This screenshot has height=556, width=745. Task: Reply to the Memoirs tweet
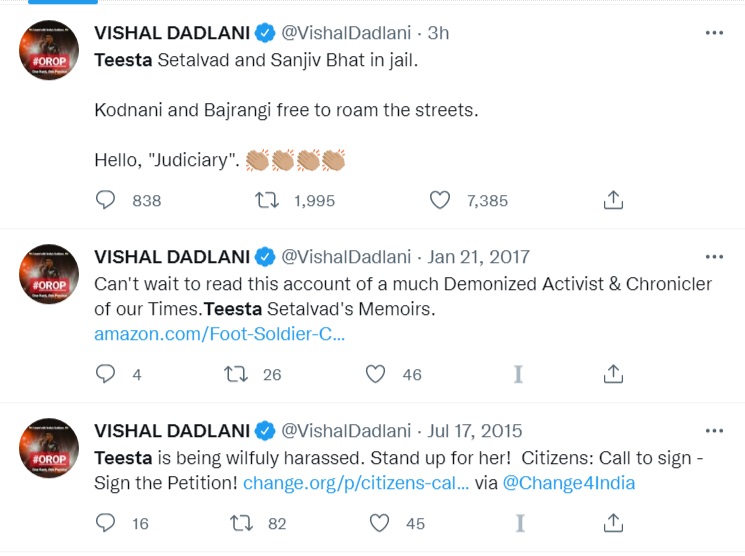pos(106,374)
